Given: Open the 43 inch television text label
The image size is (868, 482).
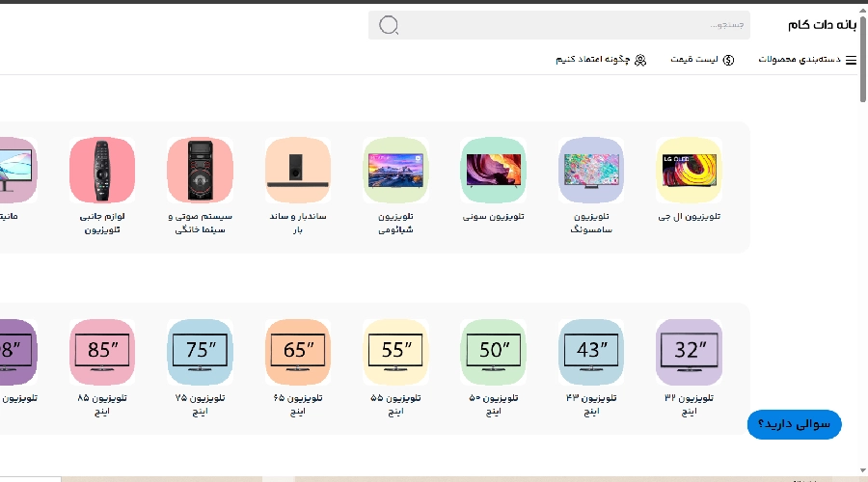Looking at the screenshot, I should [x=591, y=405].
